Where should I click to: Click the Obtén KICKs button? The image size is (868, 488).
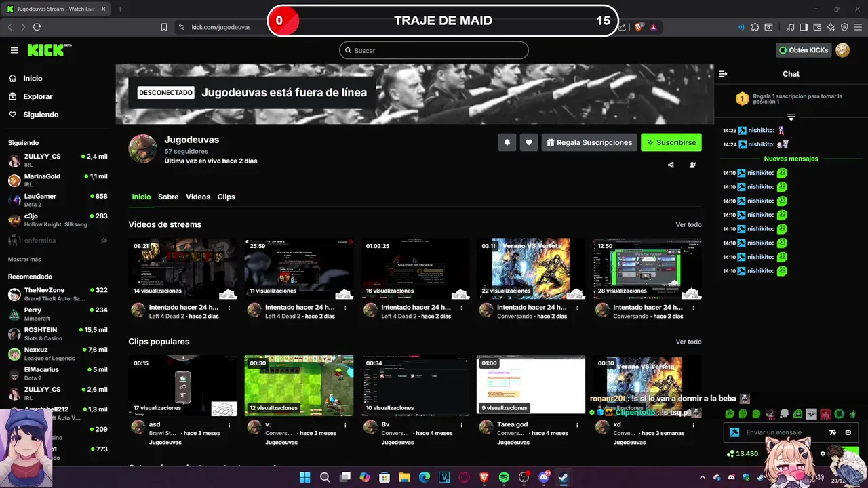click(x=804, y=50)
